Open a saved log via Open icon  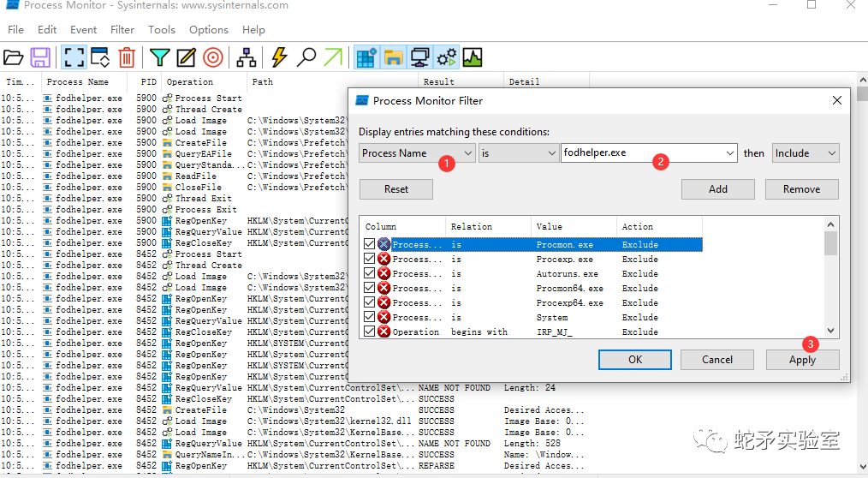[x=14, y=57]
